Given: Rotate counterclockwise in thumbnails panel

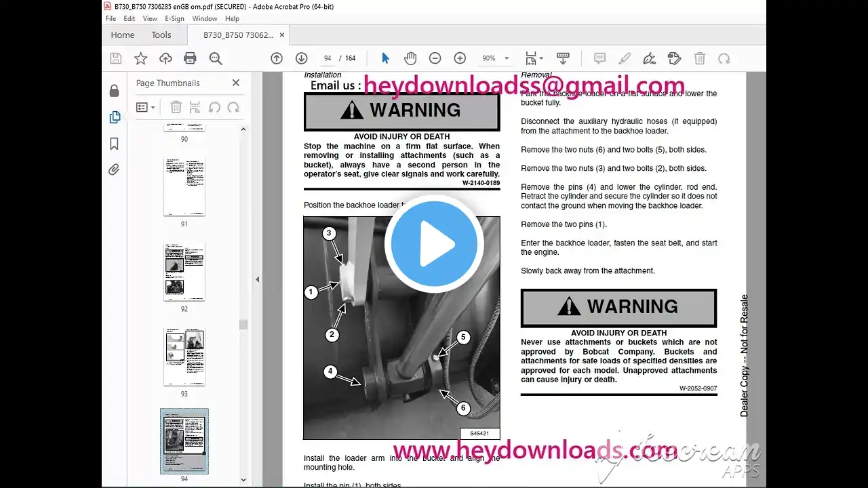Looking at the screenshot, I should click(x=214, y=107).
